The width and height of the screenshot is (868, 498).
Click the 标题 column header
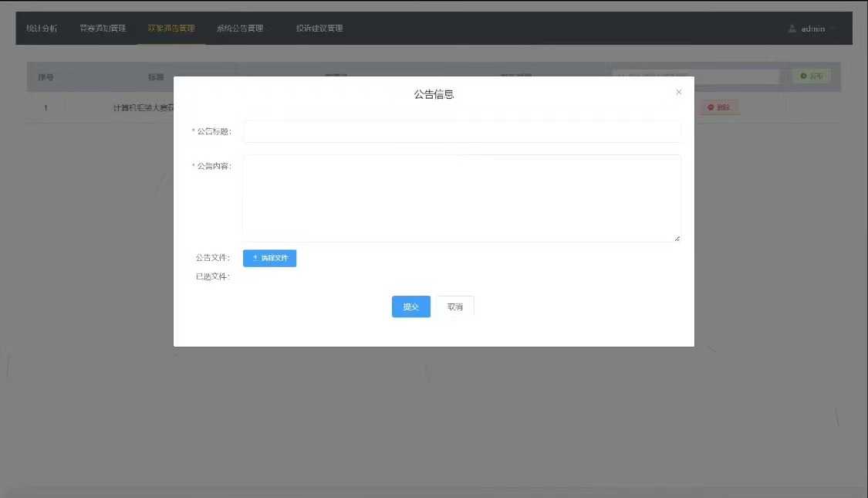tap(156, 77)
